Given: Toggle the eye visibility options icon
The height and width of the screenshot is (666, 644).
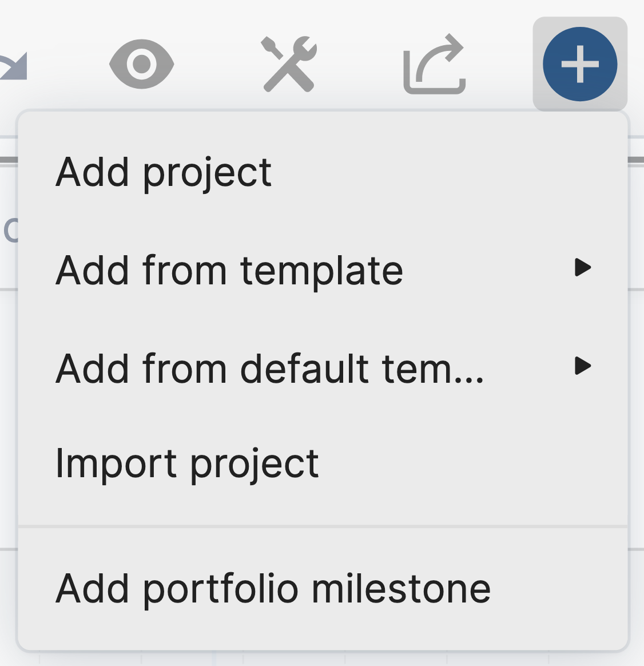Looking at the screenshot, I should [x=141, y=64].
